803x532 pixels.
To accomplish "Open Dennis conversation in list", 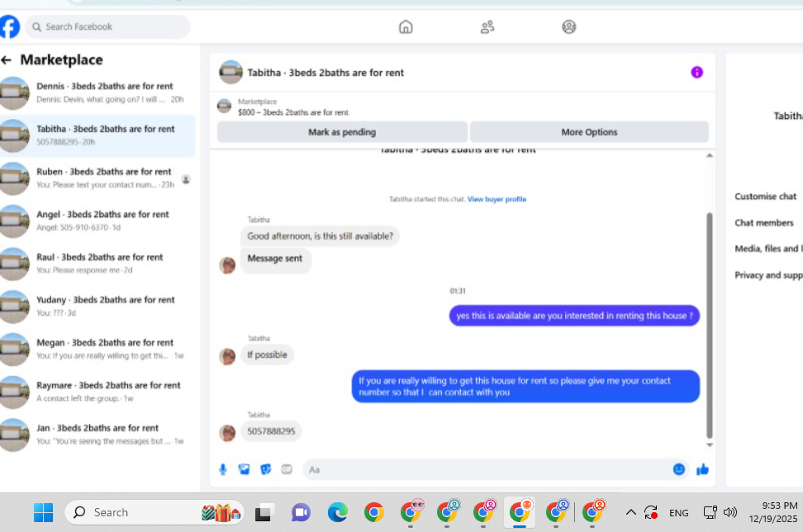I will (x=97, y=93).
